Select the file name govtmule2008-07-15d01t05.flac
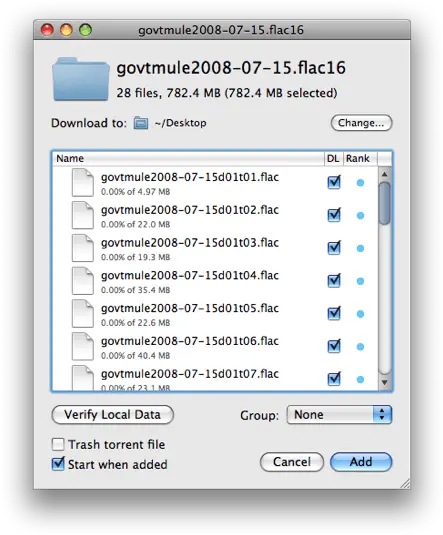Image resolution: width=443 pixels, height=535 pixels. pos(190,308)
